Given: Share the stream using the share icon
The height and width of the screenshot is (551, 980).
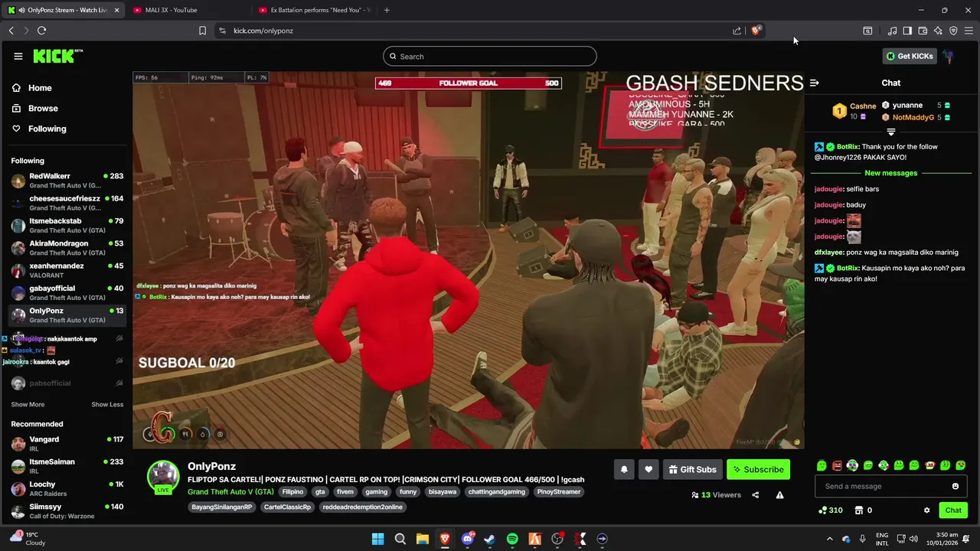Looking at the screenshot, I should click(x=755, y=495).
